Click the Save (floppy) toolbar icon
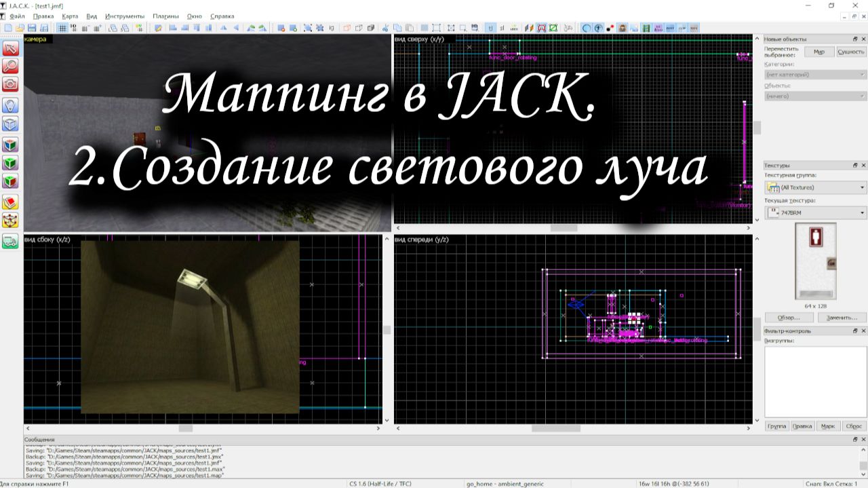The image size is (868, 488). pos(31,28)
